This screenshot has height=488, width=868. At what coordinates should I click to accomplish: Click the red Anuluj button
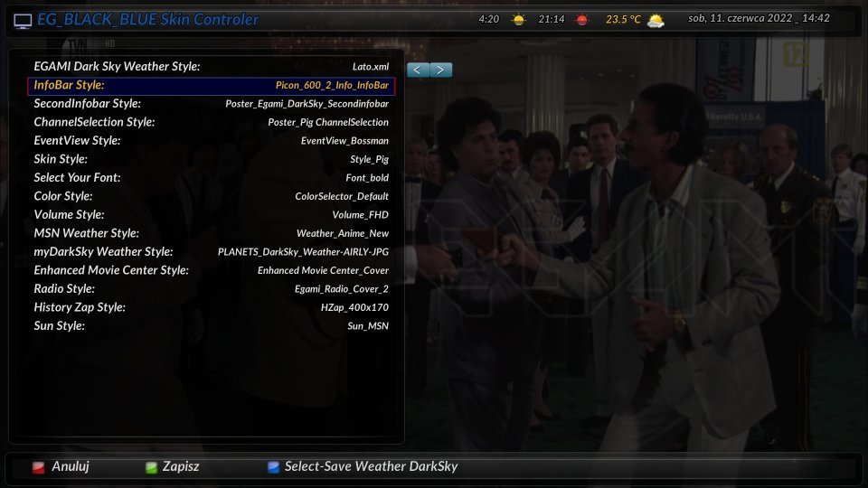click(61, 466)
